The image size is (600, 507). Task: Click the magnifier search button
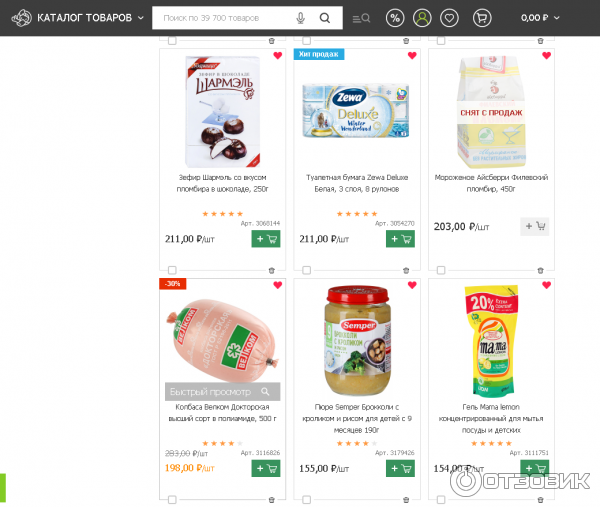(x=324, y=18)
